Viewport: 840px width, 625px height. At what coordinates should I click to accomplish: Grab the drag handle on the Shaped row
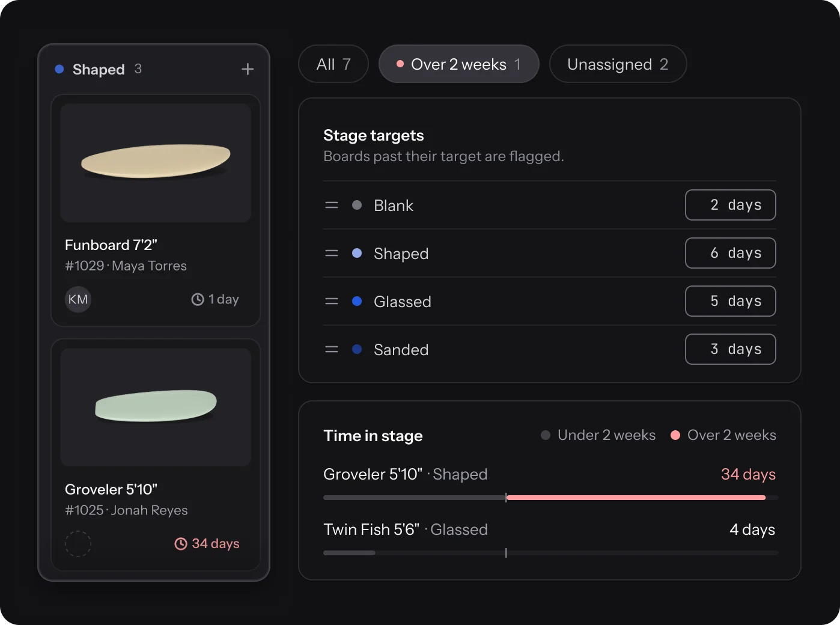332,254
